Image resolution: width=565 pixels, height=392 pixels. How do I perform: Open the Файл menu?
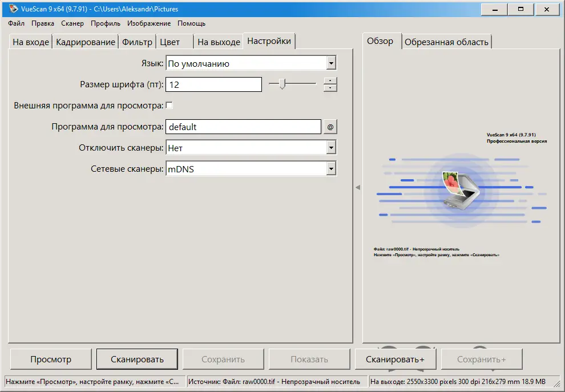16,23
